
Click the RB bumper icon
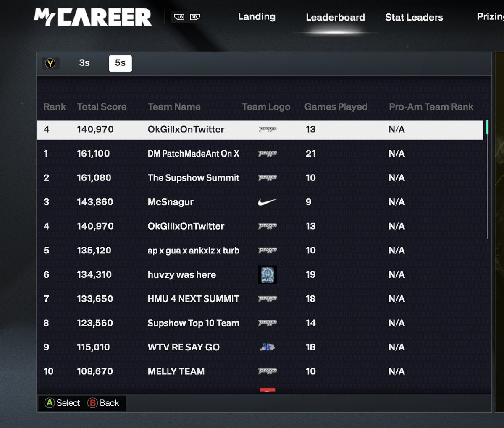194,17
